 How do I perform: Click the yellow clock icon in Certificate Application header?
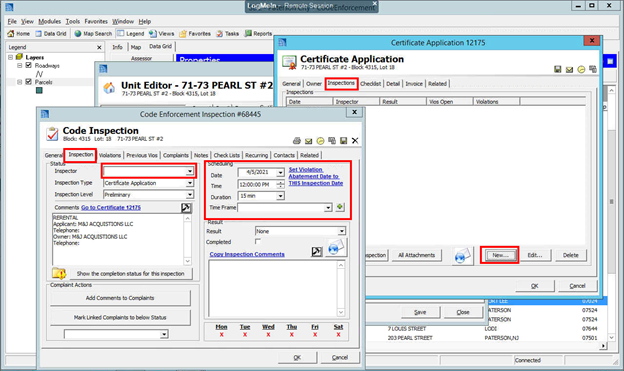point(581,69)
